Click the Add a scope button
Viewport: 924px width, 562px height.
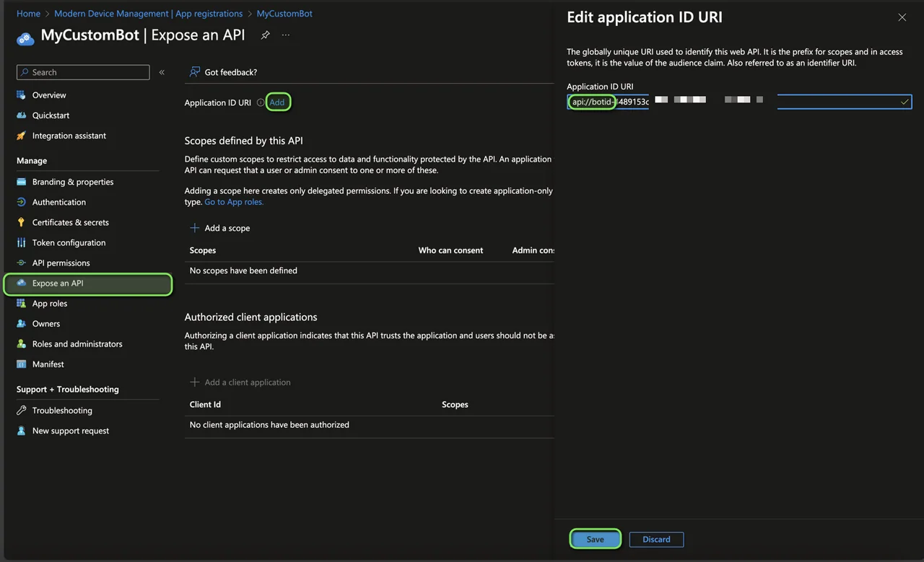[219, 228]
